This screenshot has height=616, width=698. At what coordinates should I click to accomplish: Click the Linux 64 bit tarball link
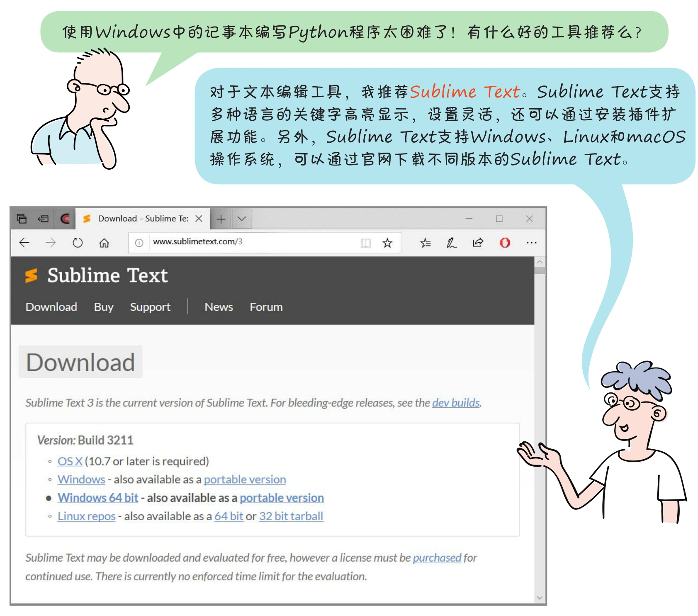click(229, 516)
